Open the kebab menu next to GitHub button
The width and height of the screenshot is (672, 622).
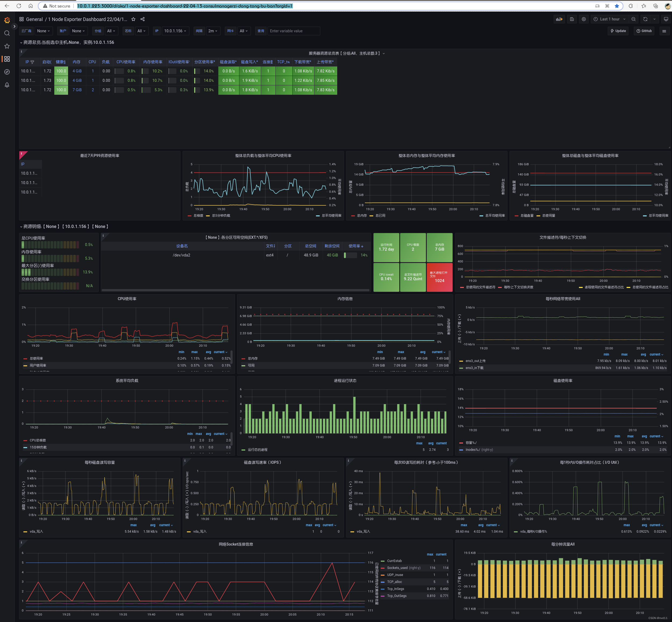(664, 31)
